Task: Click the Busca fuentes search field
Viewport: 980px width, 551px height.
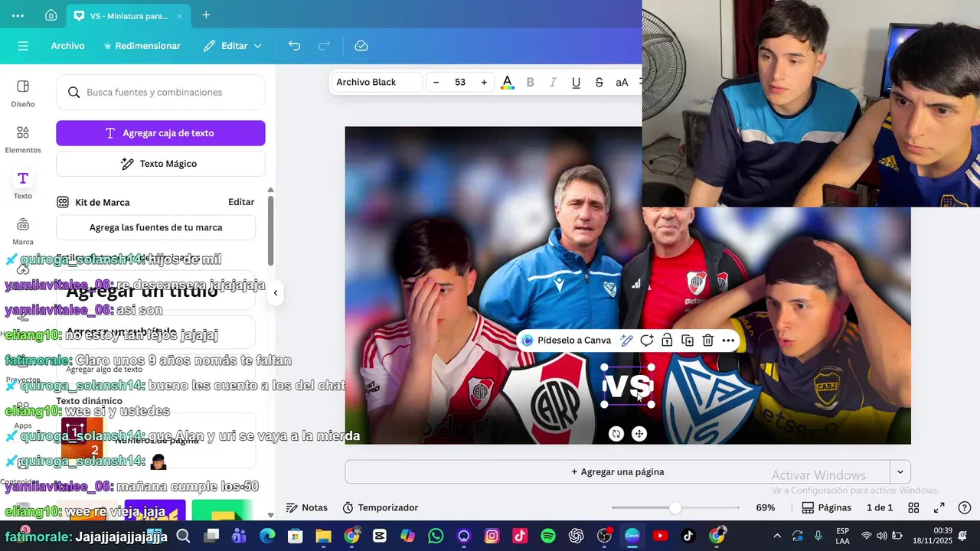Action: [x=161, y=92]
